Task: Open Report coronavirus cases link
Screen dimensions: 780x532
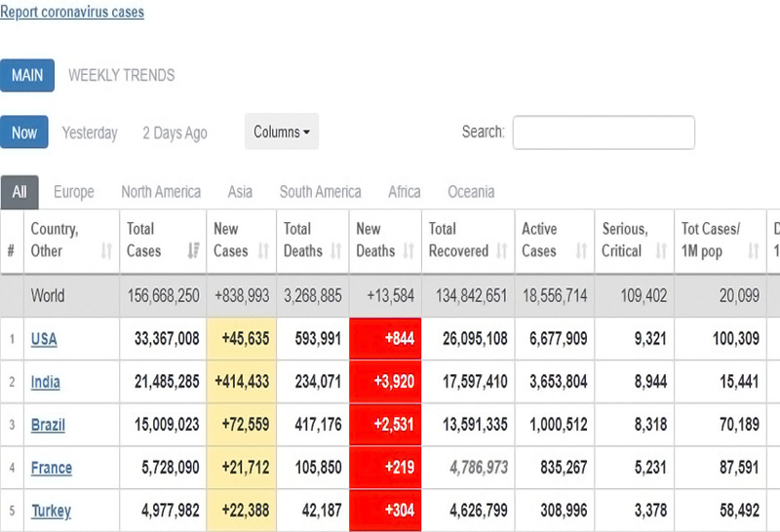Action: (72, 13)
